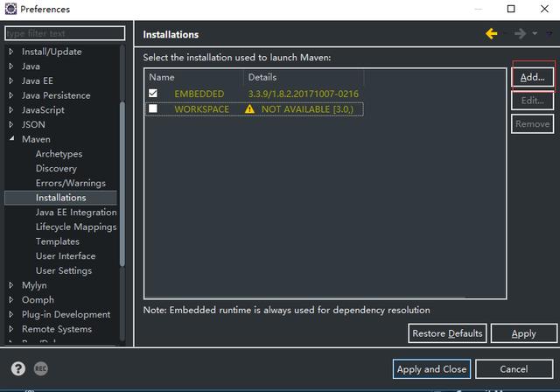Select the WORKSPACE row name
The width and height of the screenshot is (560, 392).
point(202,109)
